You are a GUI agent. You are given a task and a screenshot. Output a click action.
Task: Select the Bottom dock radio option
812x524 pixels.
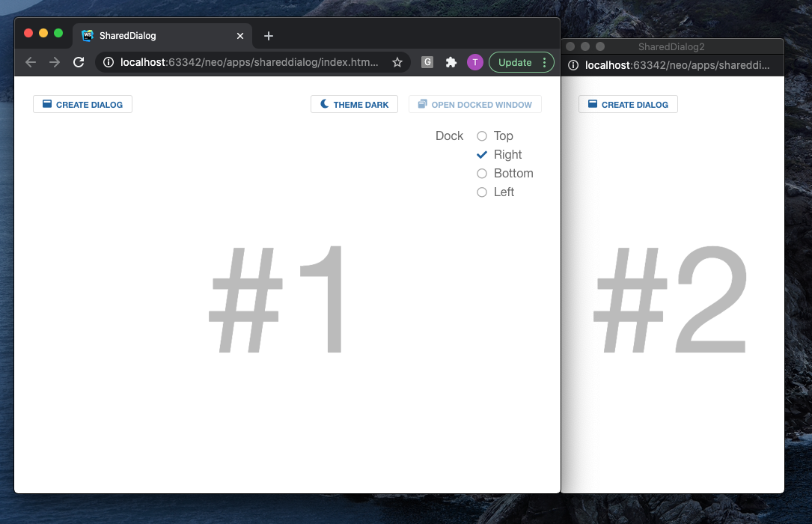[482, 174]
